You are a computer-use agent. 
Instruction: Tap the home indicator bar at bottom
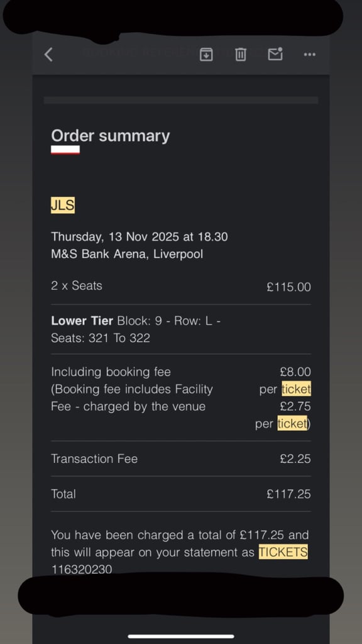point(181,636)
